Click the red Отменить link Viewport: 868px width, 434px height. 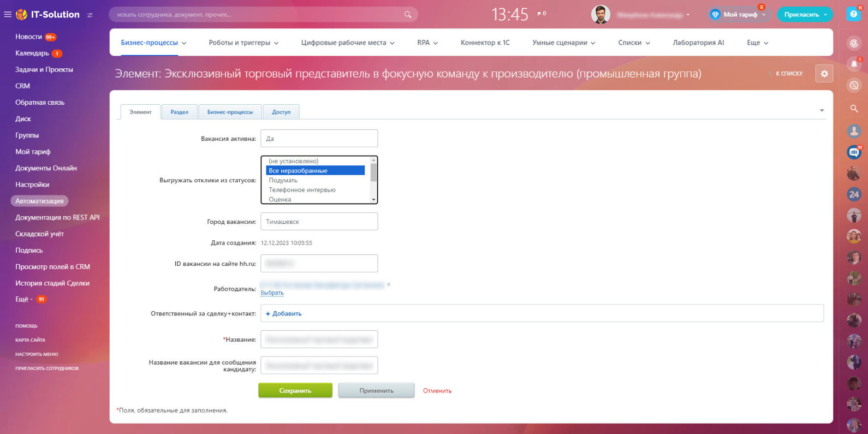pyautogui.click(x=437, y=391)
